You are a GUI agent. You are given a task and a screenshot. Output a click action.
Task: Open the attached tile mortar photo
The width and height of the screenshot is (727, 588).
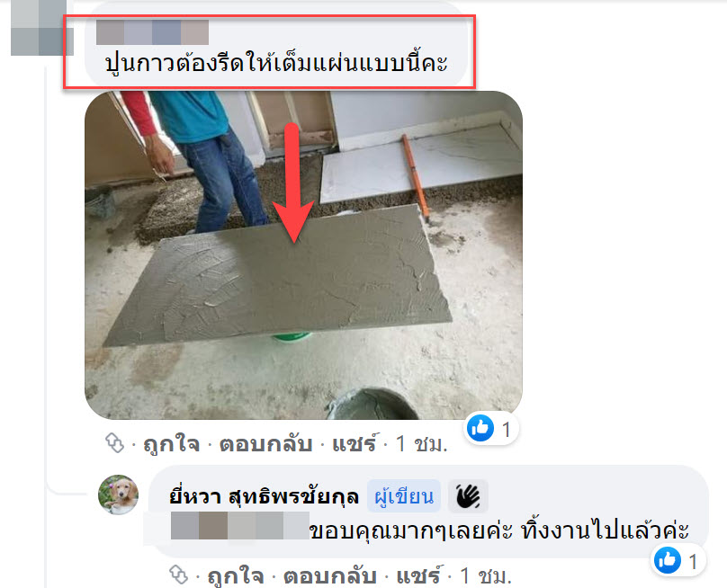click(x=304, y=255)
